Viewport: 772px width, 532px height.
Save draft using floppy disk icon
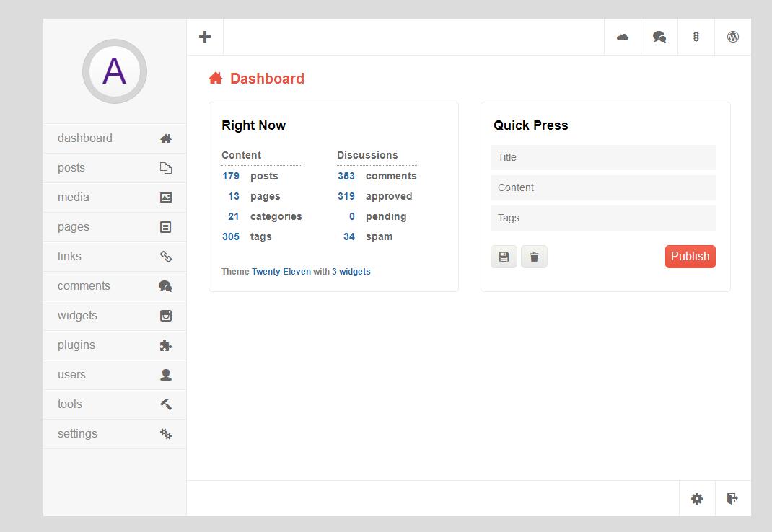pos(504,257)
